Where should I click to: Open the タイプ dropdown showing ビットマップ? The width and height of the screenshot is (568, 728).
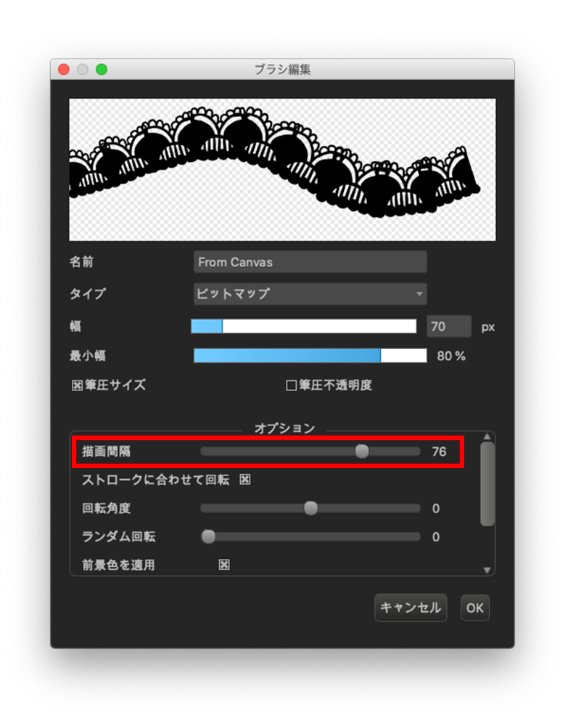(x=310, y=294)
